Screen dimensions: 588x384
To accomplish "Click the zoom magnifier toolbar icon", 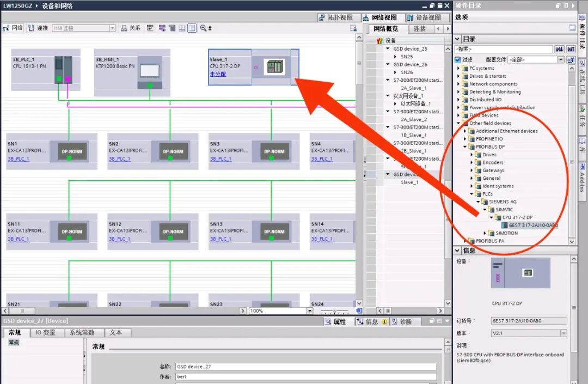I will pos(203,28).
